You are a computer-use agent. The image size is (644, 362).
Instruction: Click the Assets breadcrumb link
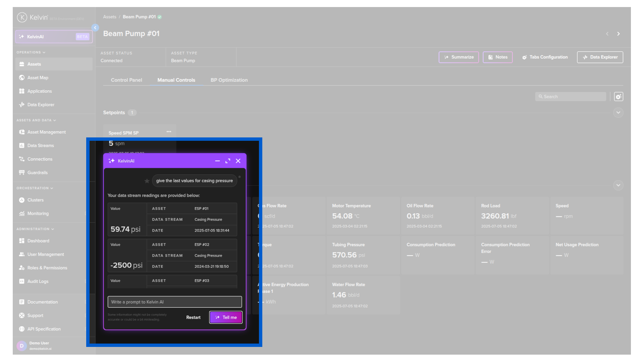point(110,17)
